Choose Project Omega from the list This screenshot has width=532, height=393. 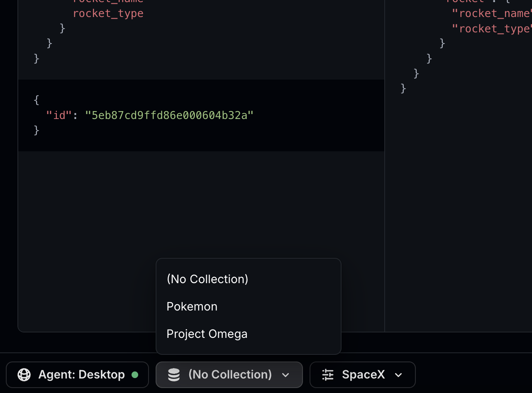click(x=207, y=334)
